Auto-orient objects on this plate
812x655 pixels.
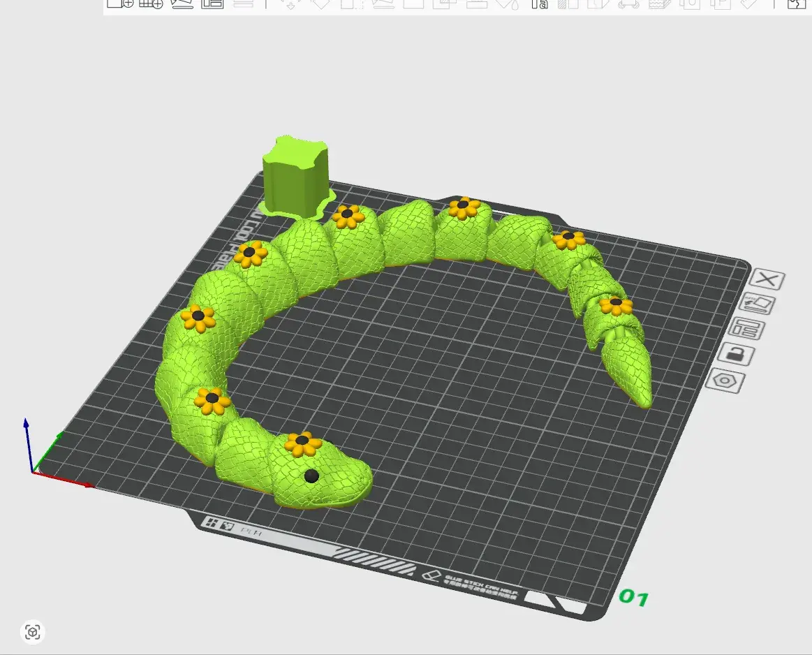point(757,304)
